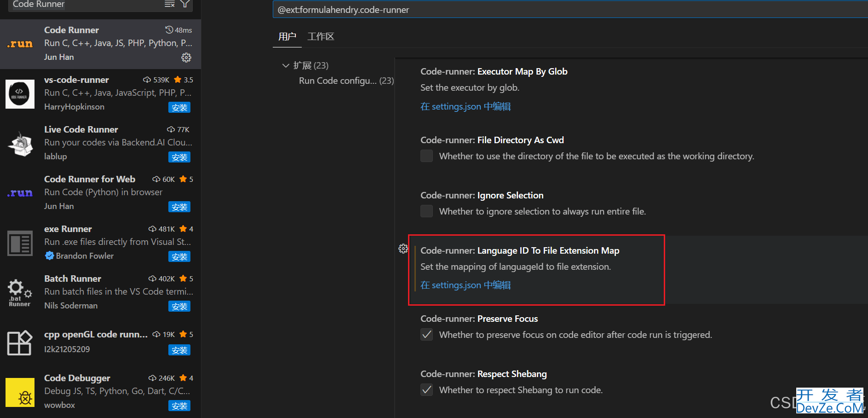Select the vs-code-runner extension title
Screen dimensions: 868x418
tap(76, 80)
